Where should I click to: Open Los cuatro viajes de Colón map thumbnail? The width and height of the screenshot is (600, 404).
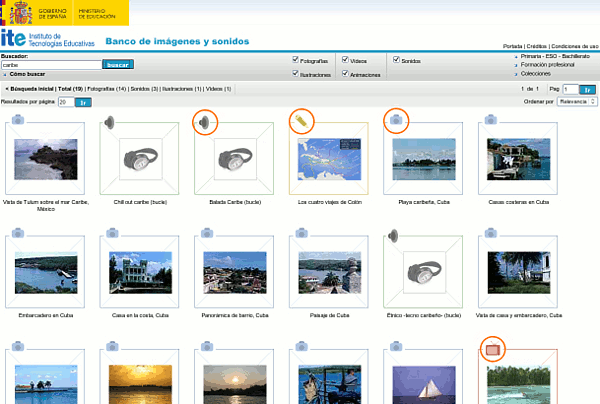coord(329,159)
